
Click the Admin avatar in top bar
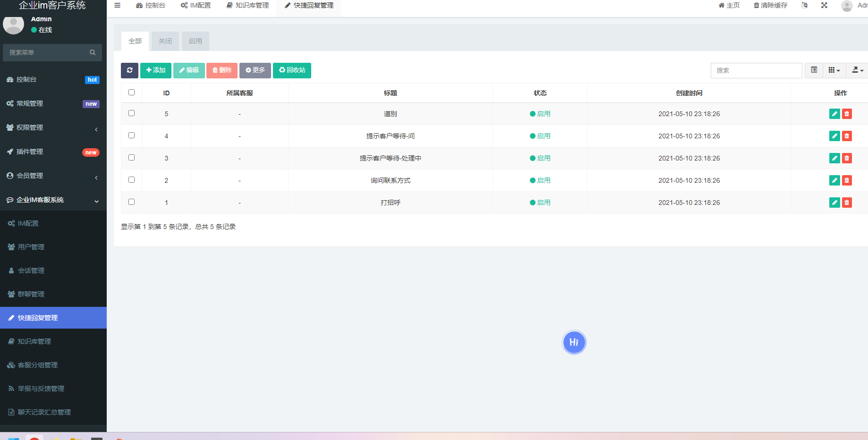tap(847, 6)
